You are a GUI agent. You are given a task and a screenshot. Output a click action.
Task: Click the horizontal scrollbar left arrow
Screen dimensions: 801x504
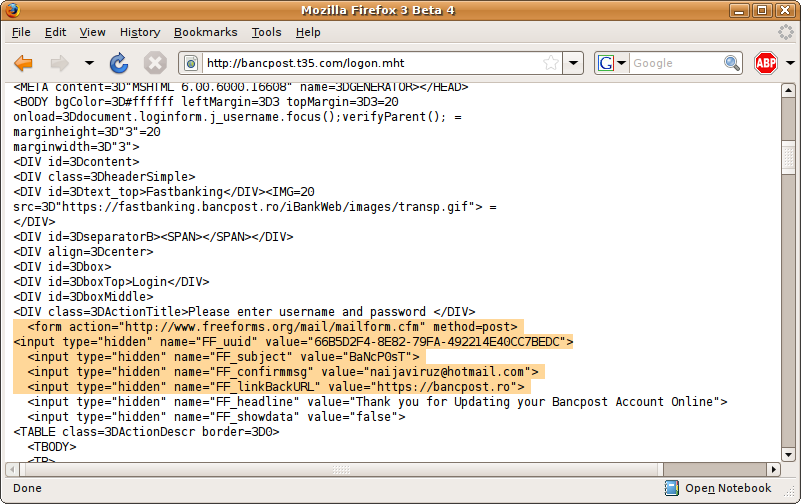coord(12,469)
